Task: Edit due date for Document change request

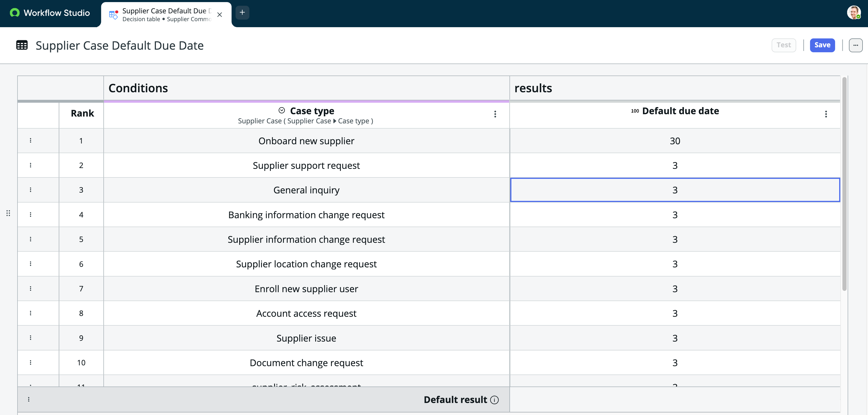Action: [675, 363]
